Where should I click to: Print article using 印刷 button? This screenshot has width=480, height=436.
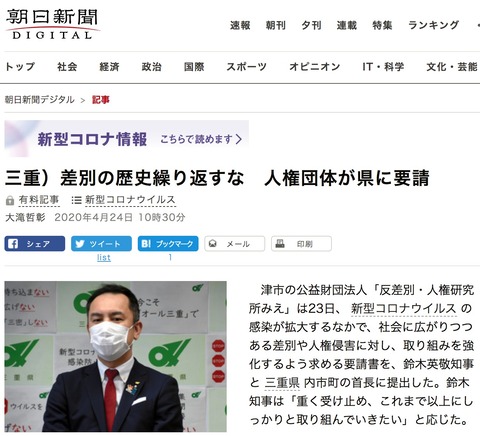[x=301, y=244]
